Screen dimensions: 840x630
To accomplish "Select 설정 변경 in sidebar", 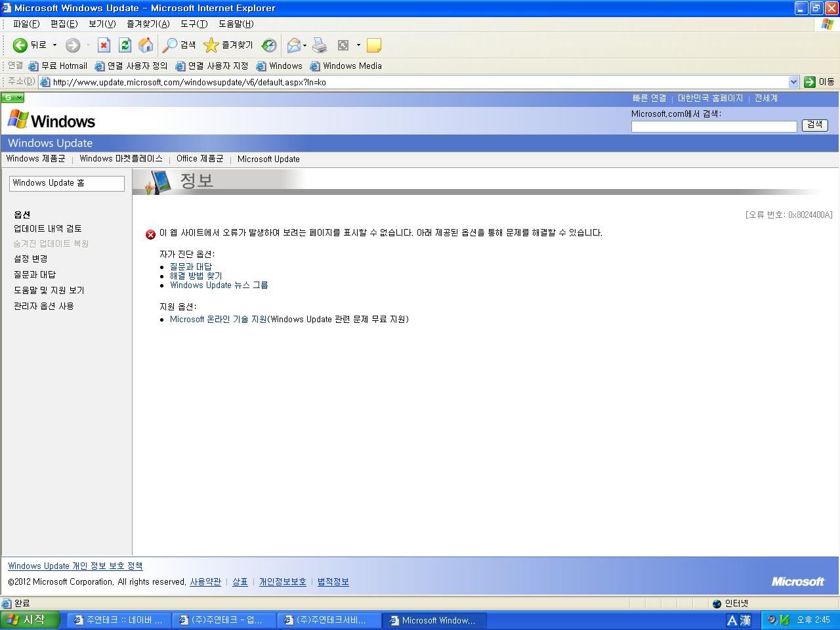I will coord(30,259).
